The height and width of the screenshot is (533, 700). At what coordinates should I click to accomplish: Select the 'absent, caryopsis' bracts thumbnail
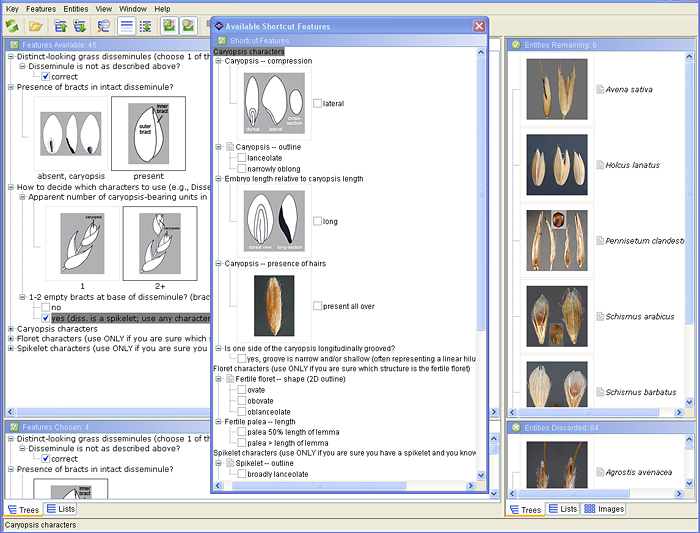71,133
